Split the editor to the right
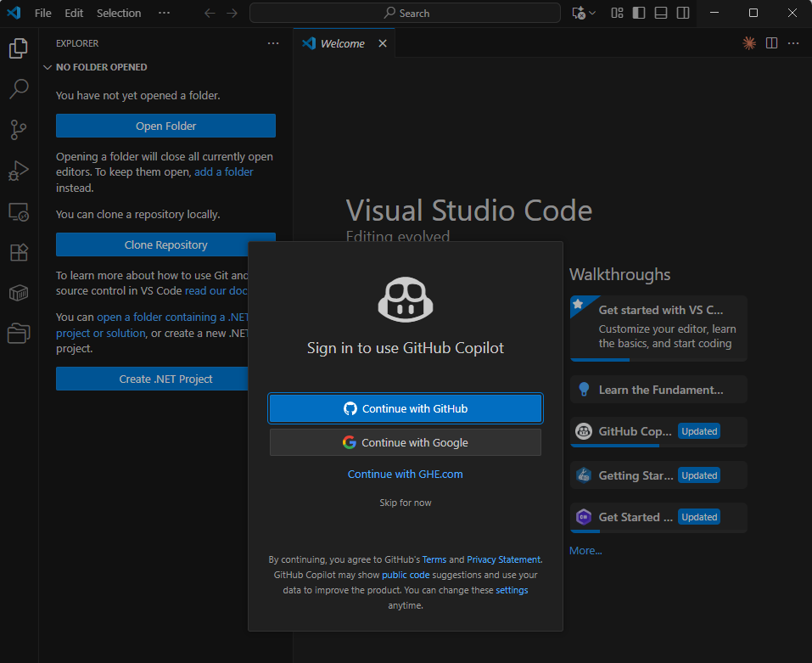The image size is (812, 663). tap(771, 43)
